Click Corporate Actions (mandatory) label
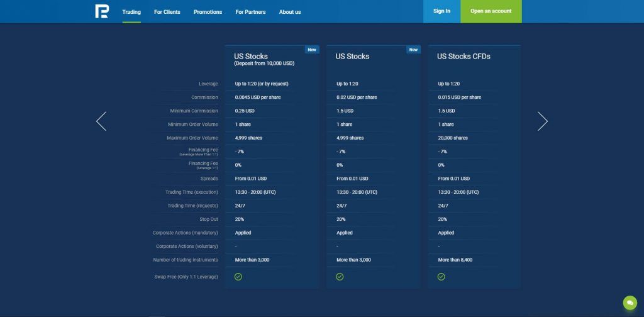Image resolution: width=644 pixels, height=317 pixels. pos(186,233)
